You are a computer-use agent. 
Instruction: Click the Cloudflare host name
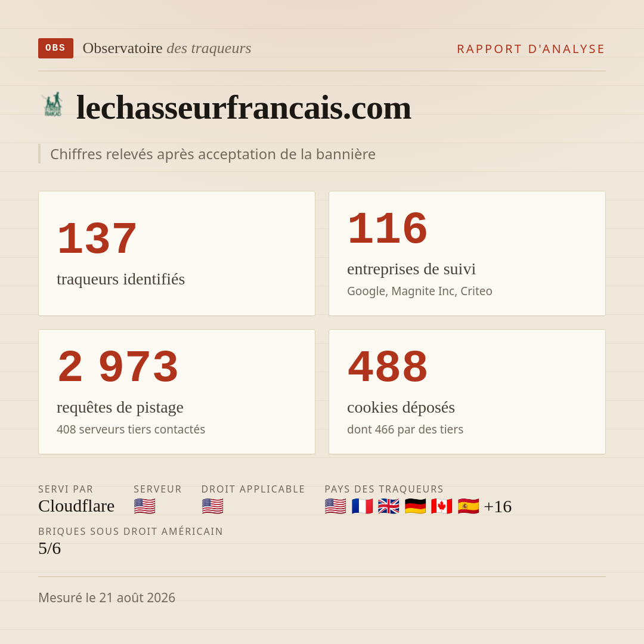coord(76,506)
